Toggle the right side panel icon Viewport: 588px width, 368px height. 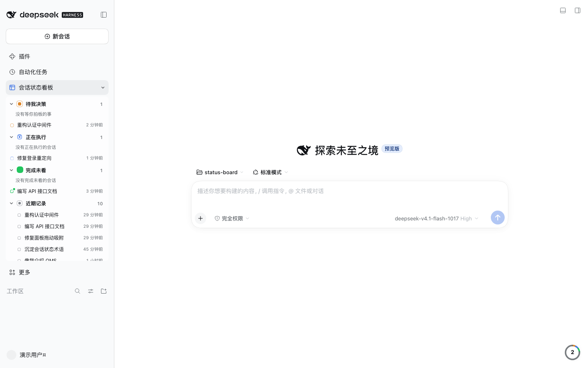(577, 11)
